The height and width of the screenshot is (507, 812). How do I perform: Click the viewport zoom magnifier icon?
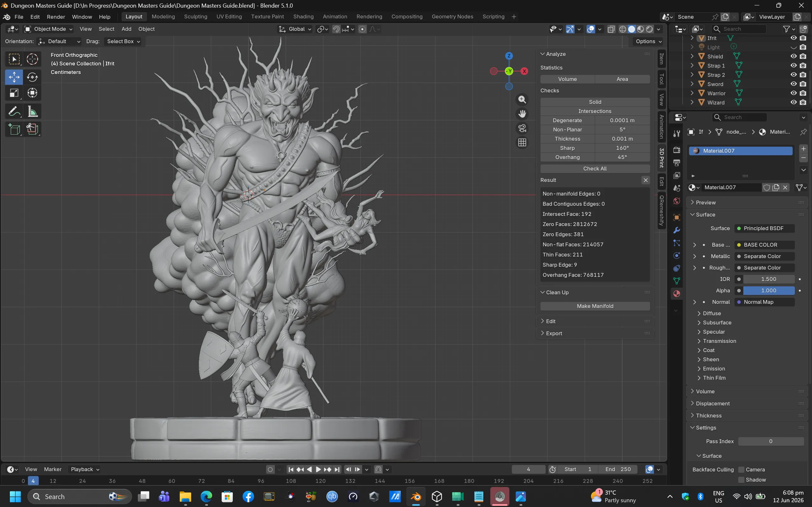(x=522, y=100)
